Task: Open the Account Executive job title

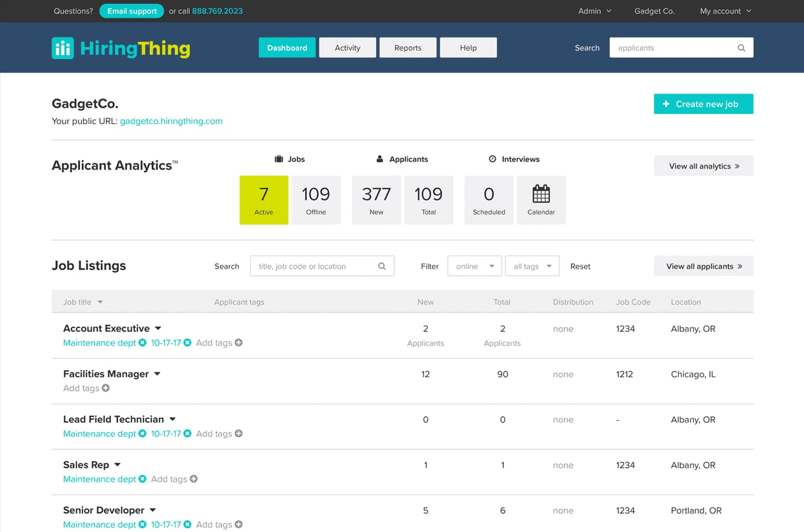Action: [x=106, y=328]
